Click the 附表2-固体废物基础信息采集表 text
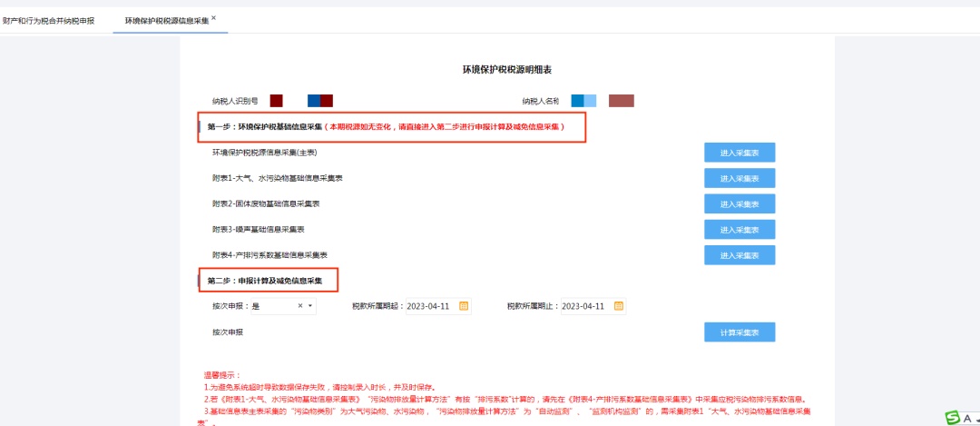980x426 pixels. [266, 204]
